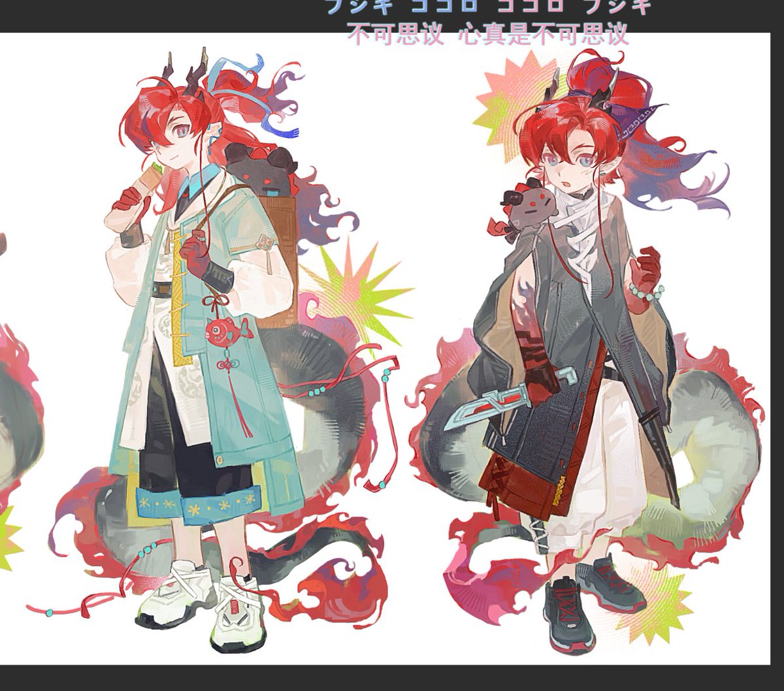The image size is (784, 691).
Task: Click the subtitle text 不可思议 心真是不可思议
Action: click(488, 33)
